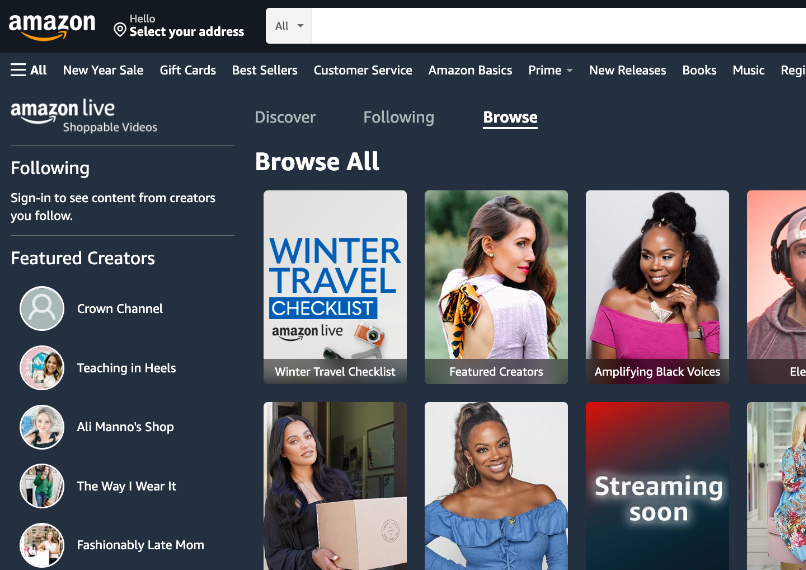806x570 pixels.
Task: Open Crown Channel avatar
Action: (42, 308)
